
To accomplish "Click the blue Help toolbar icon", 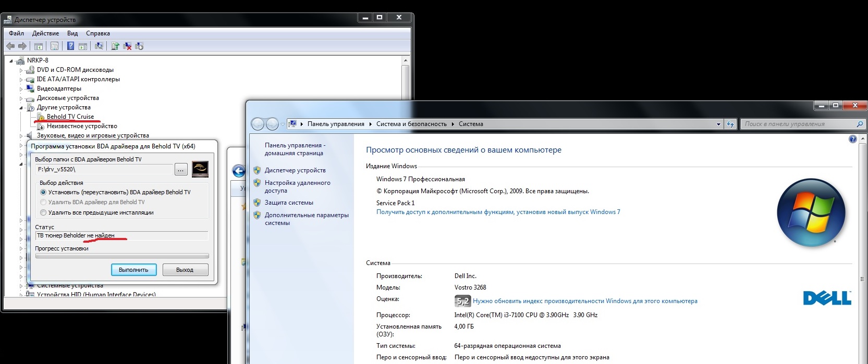I will tap(70, 46).
